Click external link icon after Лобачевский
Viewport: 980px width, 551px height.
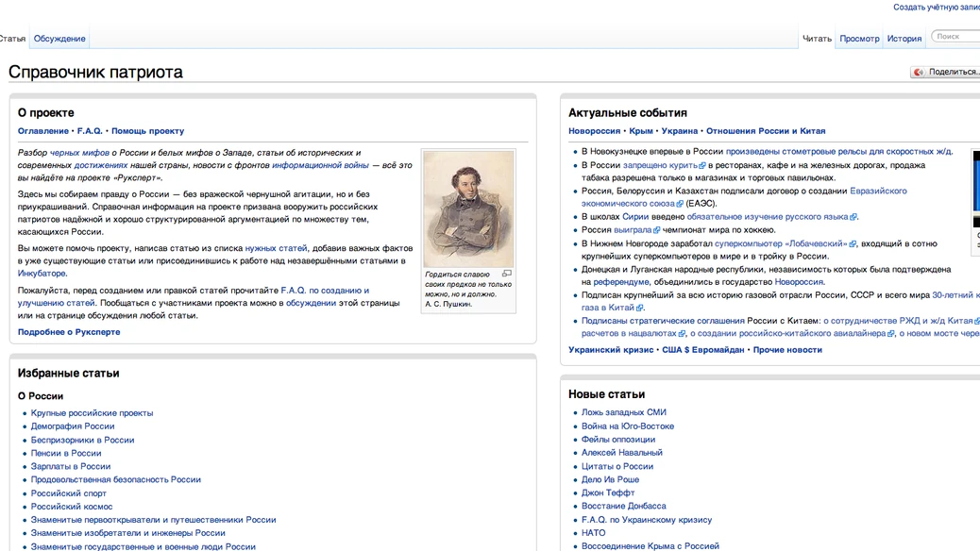pyautogui.click(x=853, y=244)
